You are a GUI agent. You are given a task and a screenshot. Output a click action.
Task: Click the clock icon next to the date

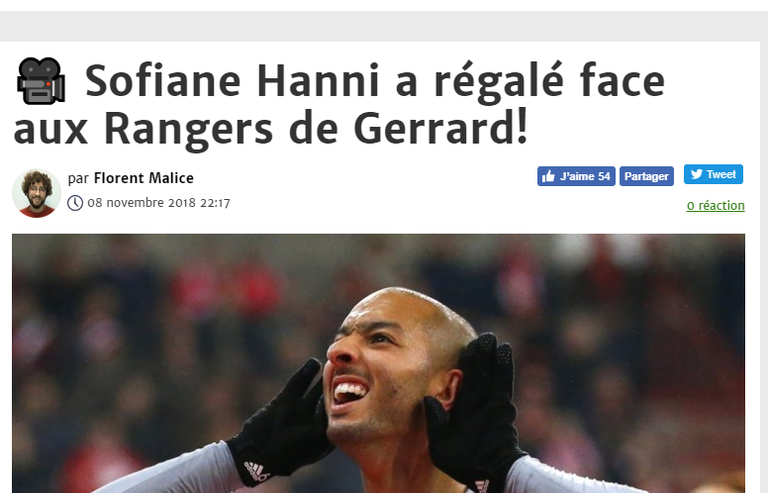click(x=75, y=203)
